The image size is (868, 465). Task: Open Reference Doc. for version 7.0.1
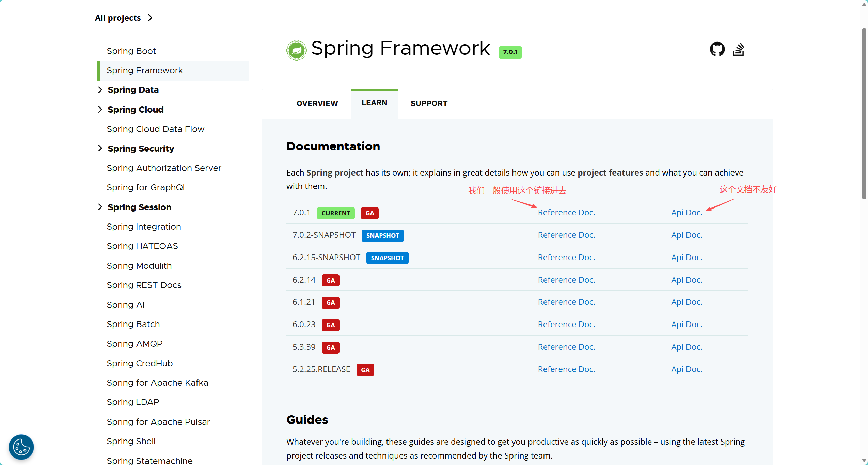[566, 213]
